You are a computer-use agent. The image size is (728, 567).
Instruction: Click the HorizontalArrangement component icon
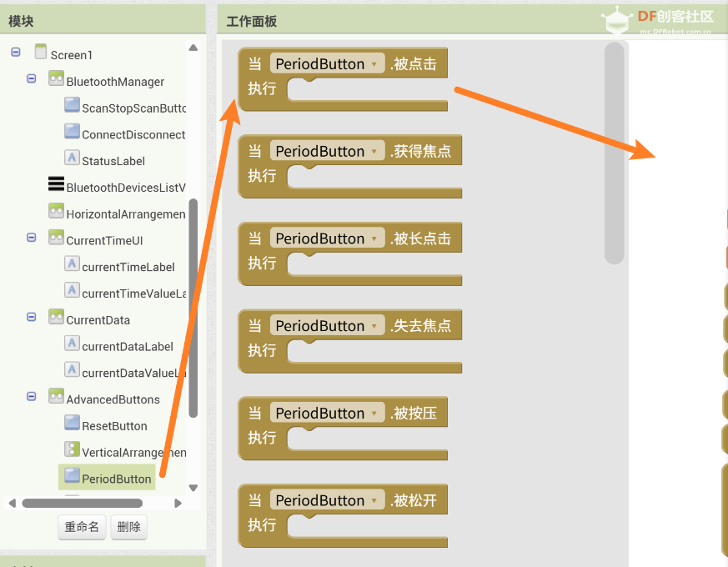coord(56,211)
